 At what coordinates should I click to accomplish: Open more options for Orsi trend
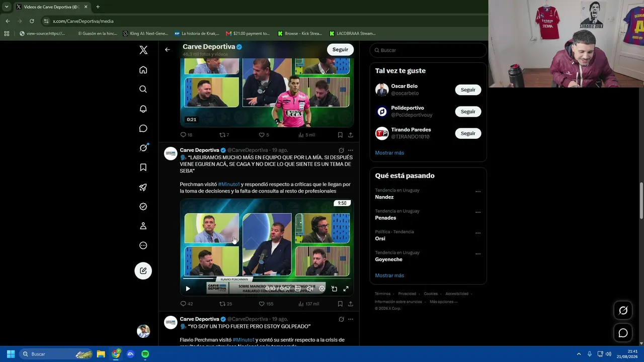coord(478,233)
